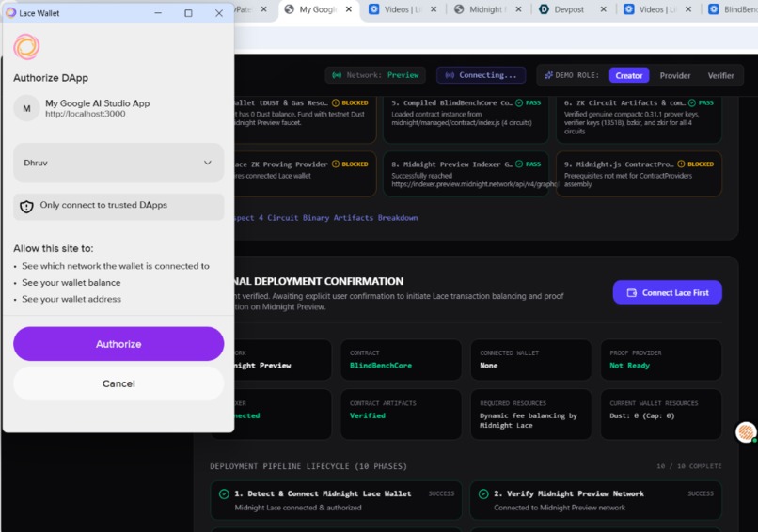Click the Lace Wallet logo in popup

pos(26,47)
